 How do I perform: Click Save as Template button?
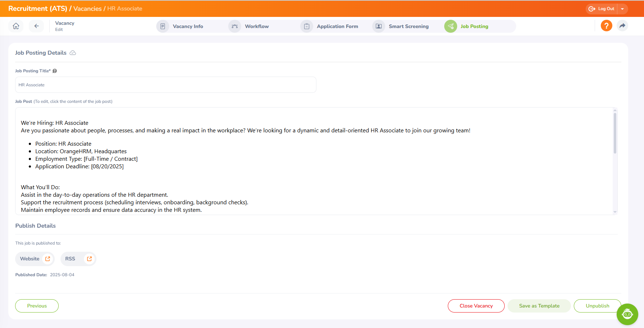point(539,306)
